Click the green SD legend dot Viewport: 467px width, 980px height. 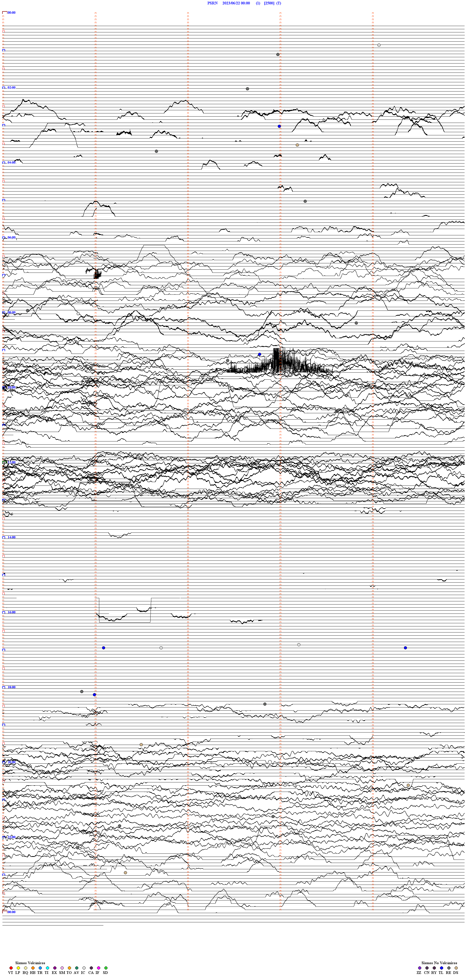click(106, 968)
